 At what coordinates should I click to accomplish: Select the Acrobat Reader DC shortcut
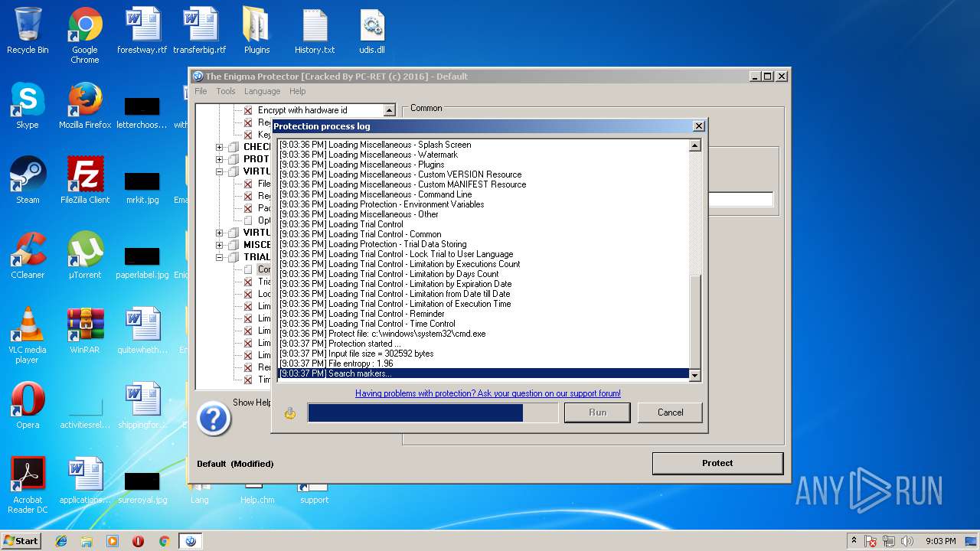pos(28,485)
